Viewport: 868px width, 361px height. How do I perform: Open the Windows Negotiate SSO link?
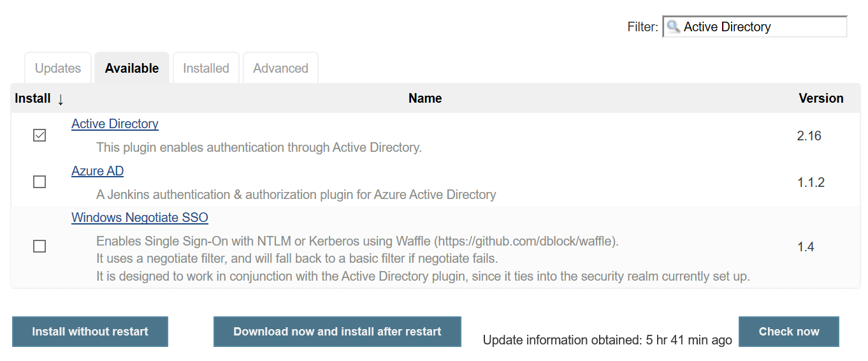pyautogui.click(x=140, y=217)
